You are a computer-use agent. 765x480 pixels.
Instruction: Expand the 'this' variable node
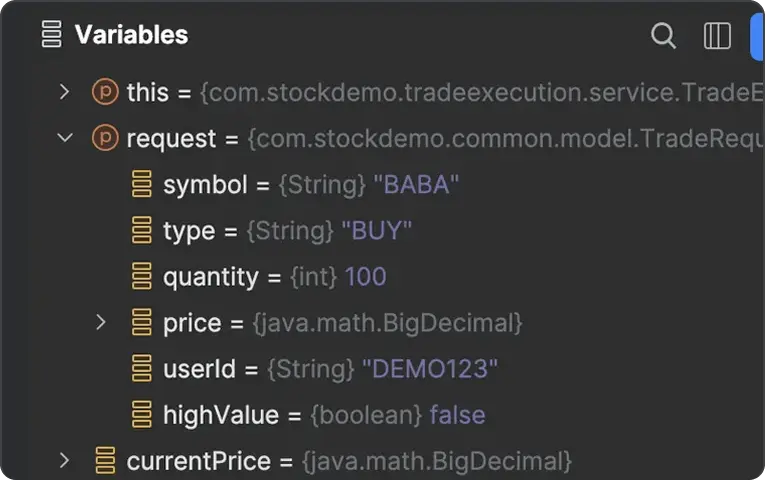coord(65,93)
